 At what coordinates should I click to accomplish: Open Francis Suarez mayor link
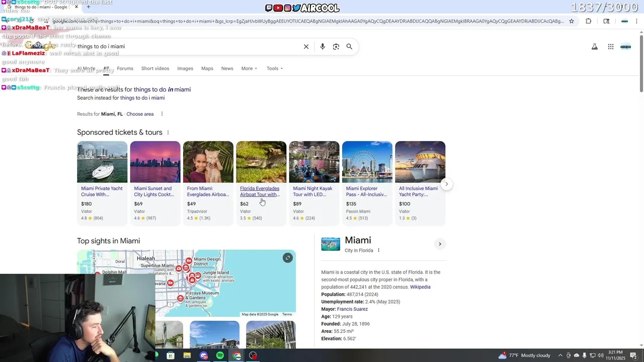[352, 309]
